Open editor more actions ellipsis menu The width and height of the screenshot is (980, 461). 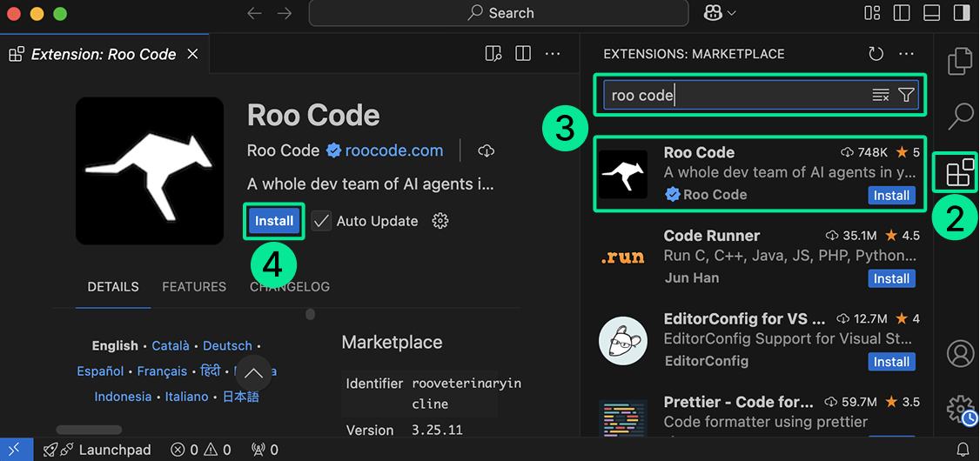pos(553,54)
